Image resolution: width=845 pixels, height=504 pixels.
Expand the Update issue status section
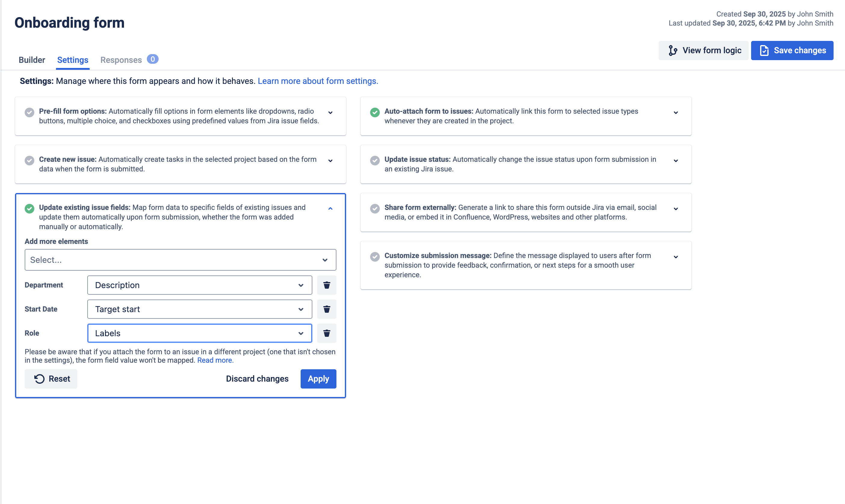pyautogui.click(x=676, y=161)
